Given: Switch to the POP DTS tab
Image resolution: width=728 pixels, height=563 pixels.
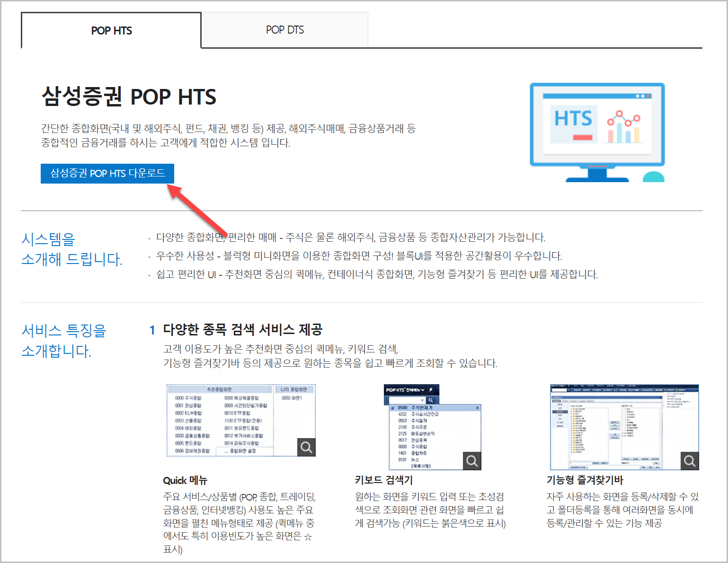Looking at the screenshot, I should tap(285, 30).
